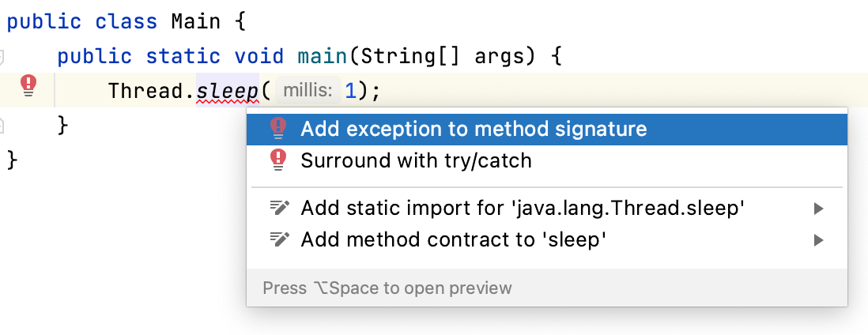
Task: Click the pencil icon beside Add method contract
Action: point(279,239)
